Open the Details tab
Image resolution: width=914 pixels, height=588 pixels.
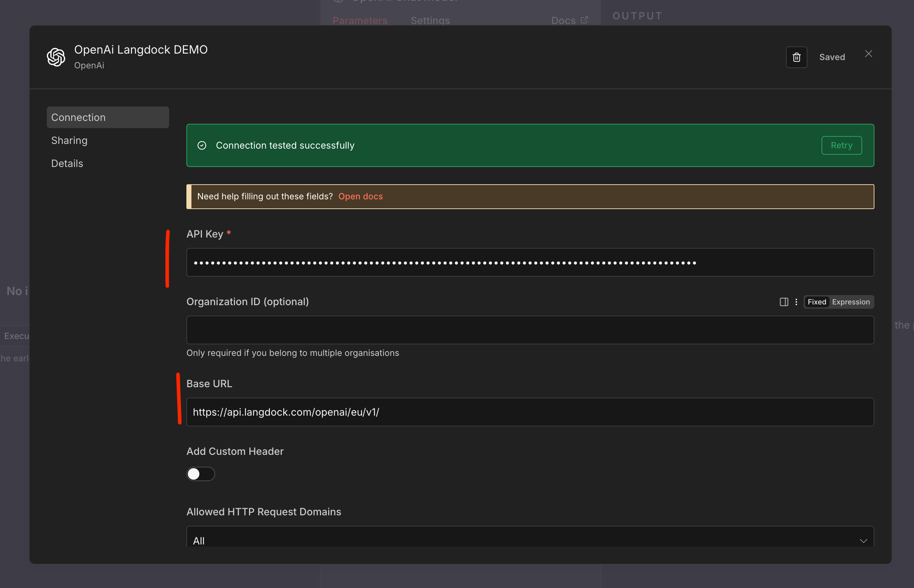67,163
